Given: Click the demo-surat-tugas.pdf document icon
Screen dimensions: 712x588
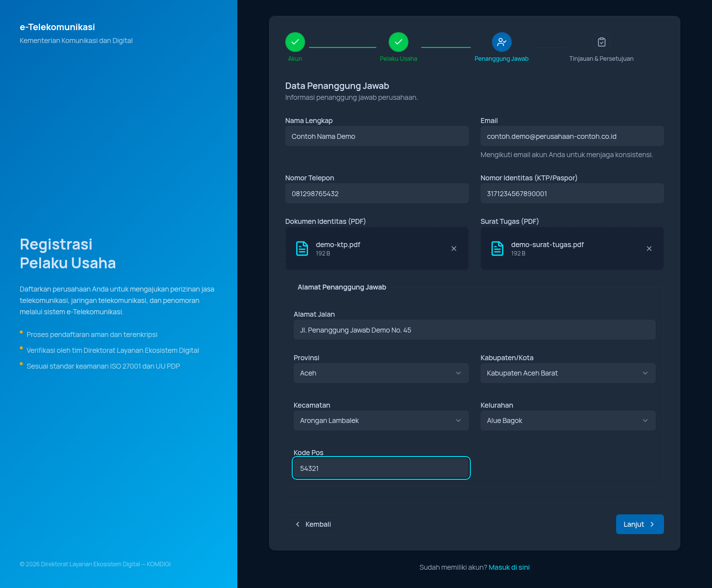Looking at the screenshot, I should coord(497,249).
